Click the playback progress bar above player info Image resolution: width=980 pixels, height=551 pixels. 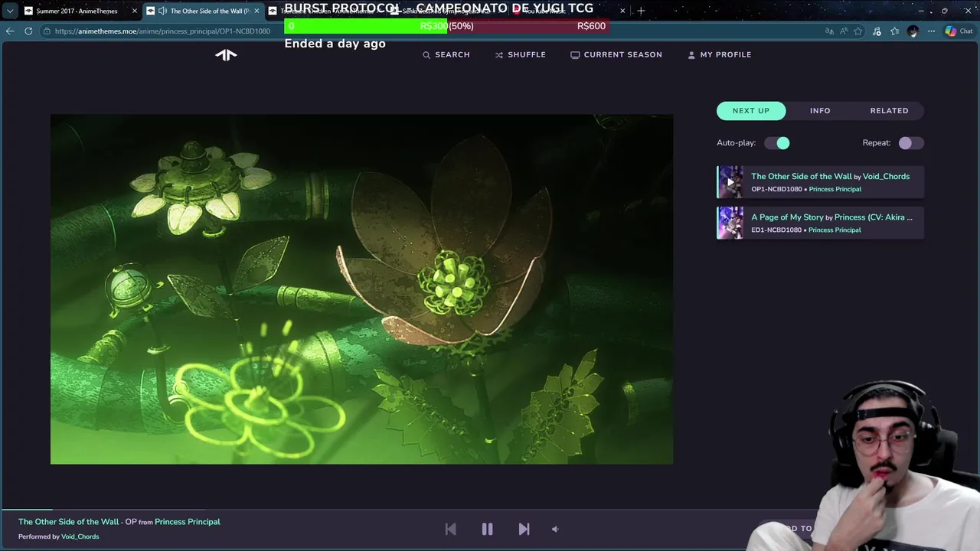490,509
